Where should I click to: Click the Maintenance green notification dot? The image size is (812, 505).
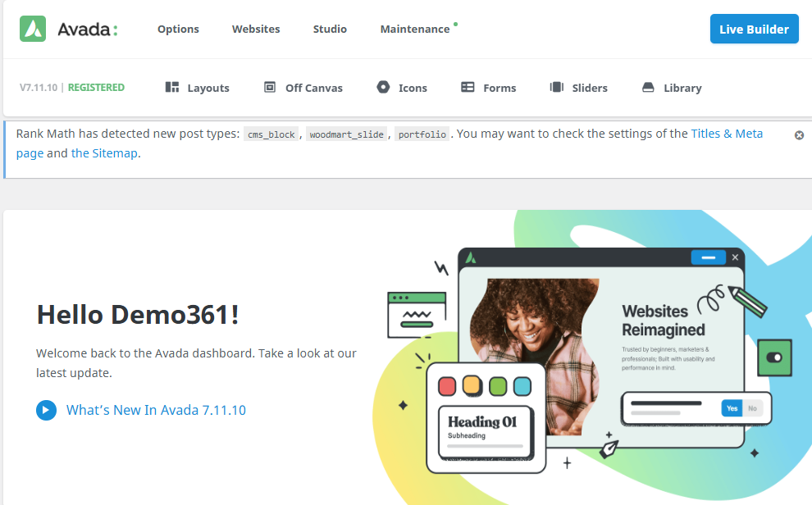click(x=456, y=24)
